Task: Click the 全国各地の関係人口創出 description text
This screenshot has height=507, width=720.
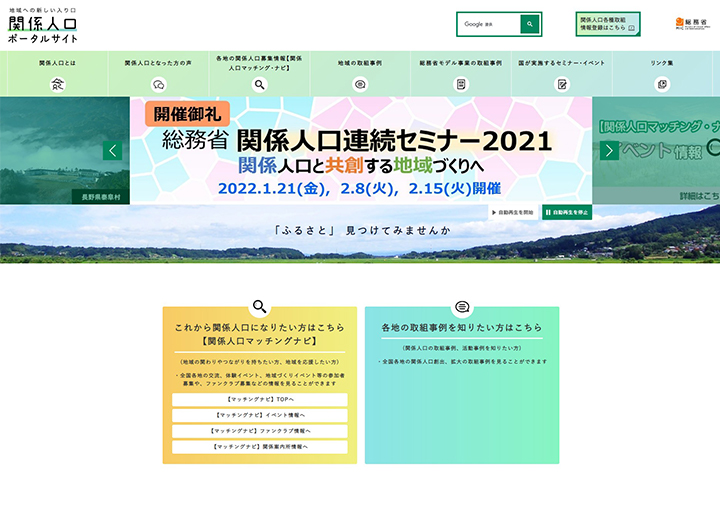Action: coord(463,362)
